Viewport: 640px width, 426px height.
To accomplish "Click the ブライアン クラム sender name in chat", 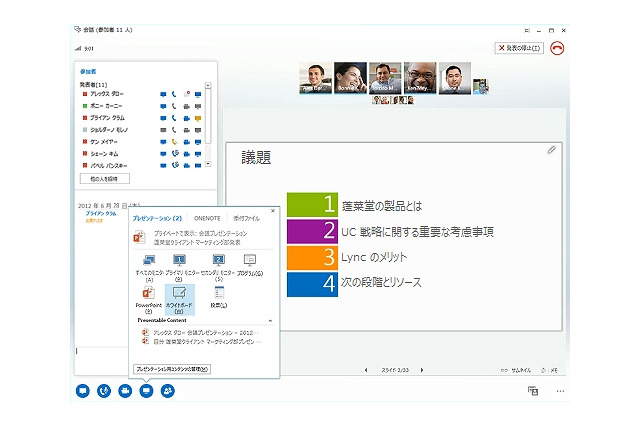I will pos(101,213).
